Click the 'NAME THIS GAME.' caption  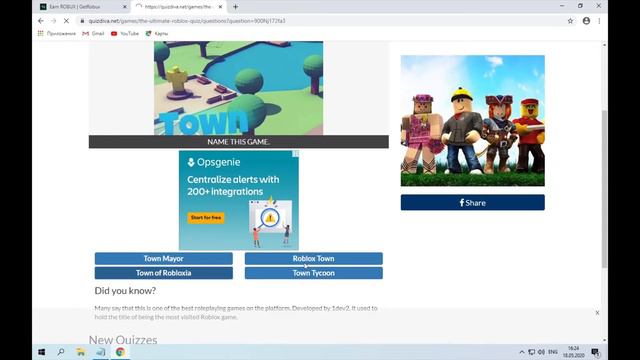click(x=238, y=142)
